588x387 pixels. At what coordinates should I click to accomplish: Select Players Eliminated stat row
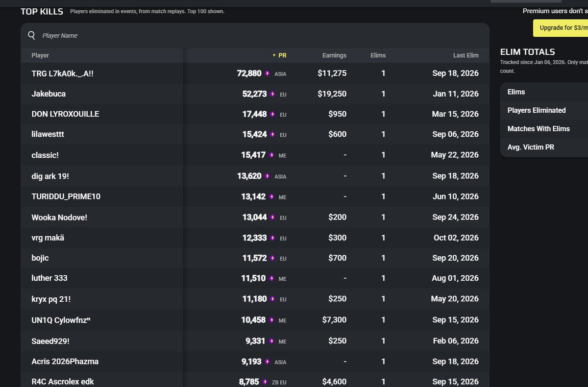pos(544,110)
